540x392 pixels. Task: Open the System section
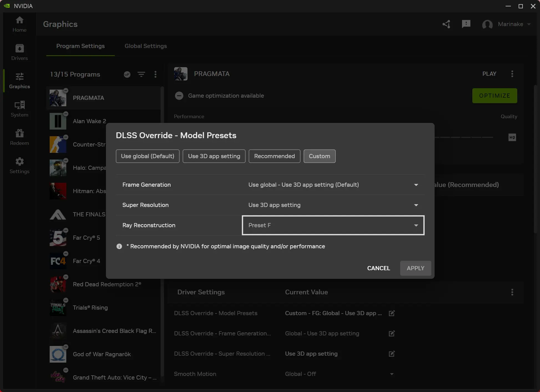click(x=19, y=109)
